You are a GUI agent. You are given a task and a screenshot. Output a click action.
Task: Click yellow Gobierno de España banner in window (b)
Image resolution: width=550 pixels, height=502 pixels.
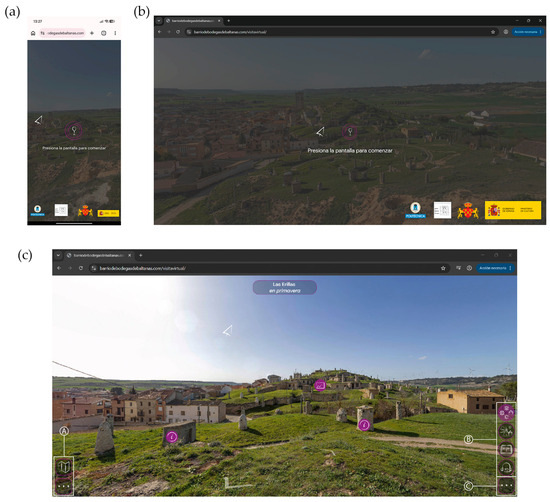(513, 210)
